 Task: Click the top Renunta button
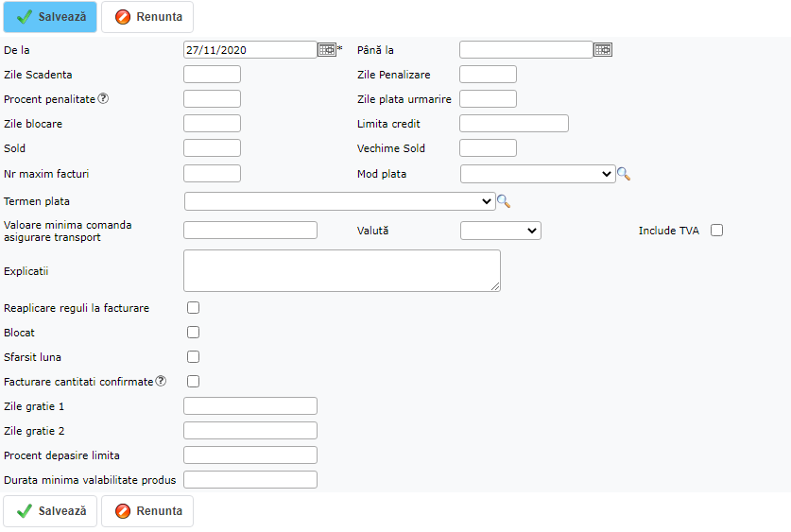tap(147, 17)
